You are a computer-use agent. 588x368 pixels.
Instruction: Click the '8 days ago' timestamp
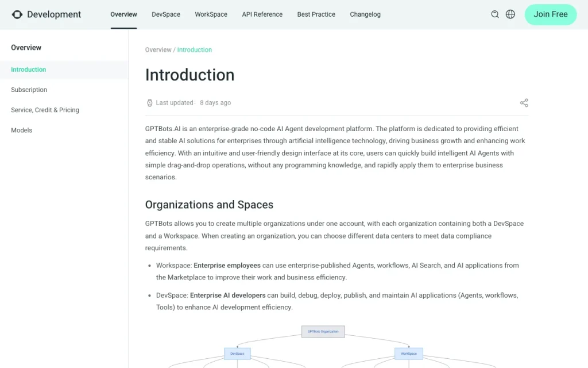pos(215,102)
